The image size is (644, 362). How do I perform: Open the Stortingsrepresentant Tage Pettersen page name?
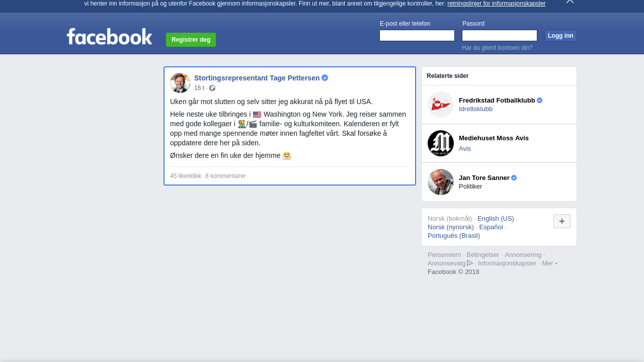[257, 78]
